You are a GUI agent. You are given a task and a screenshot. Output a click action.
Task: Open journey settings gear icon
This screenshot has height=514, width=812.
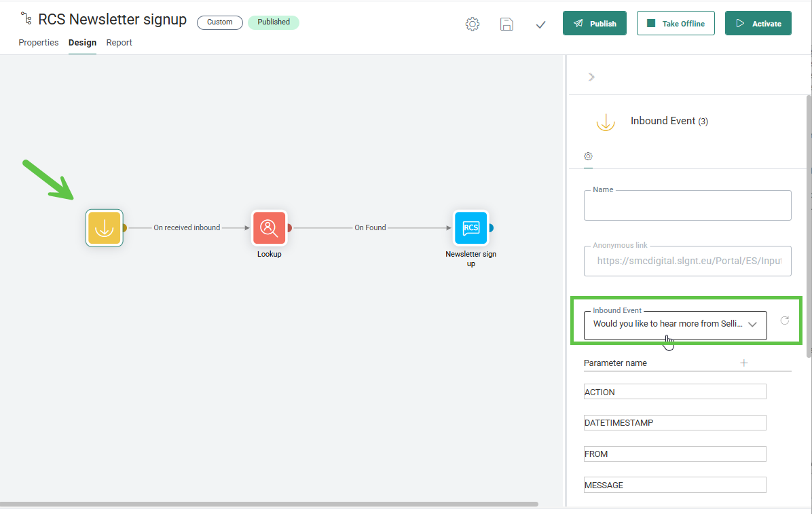point(473,24)
